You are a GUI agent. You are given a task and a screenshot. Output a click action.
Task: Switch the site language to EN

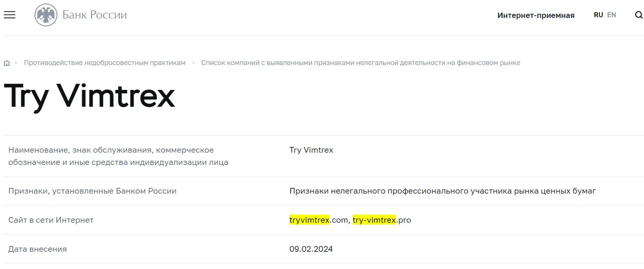[611, 15]
